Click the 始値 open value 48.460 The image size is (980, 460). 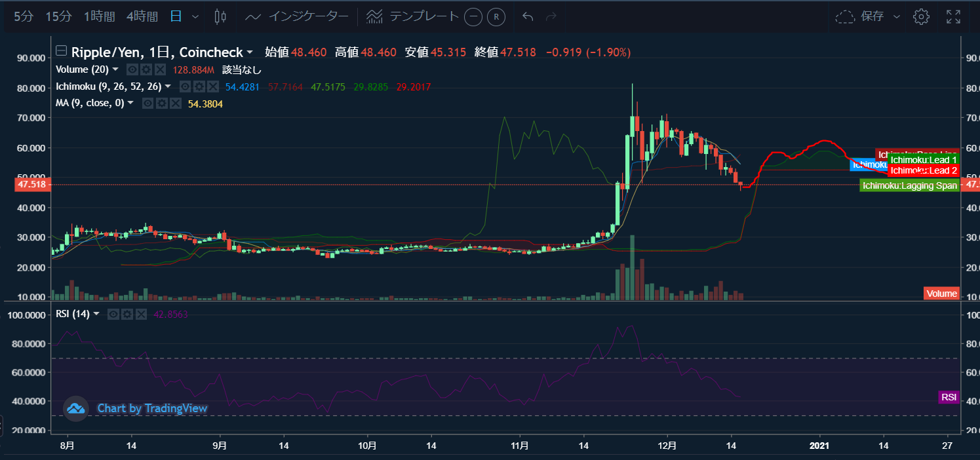pyautogui.click(x=309, y=52)
